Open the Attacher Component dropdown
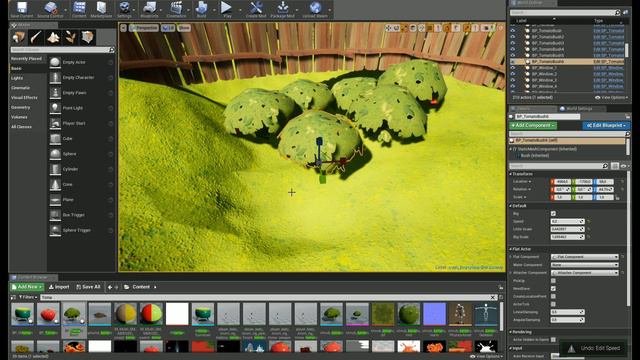Screen dimensions: 640x360 (584, 273)
